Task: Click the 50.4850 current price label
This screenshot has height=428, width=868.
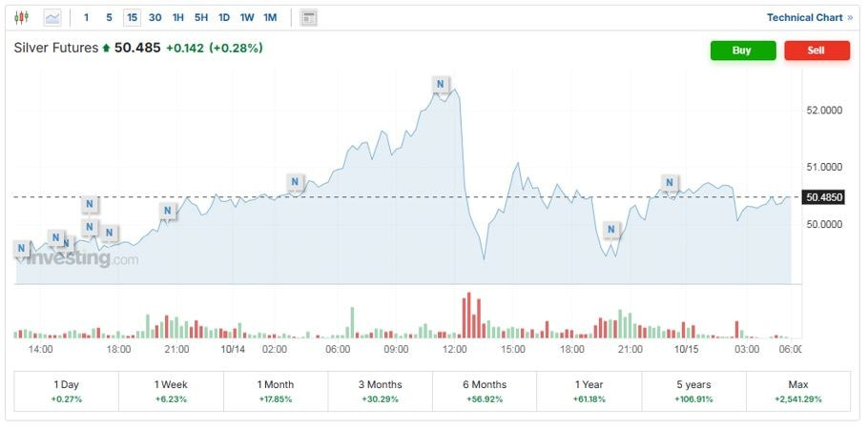Action: click(x=823, y=197)
